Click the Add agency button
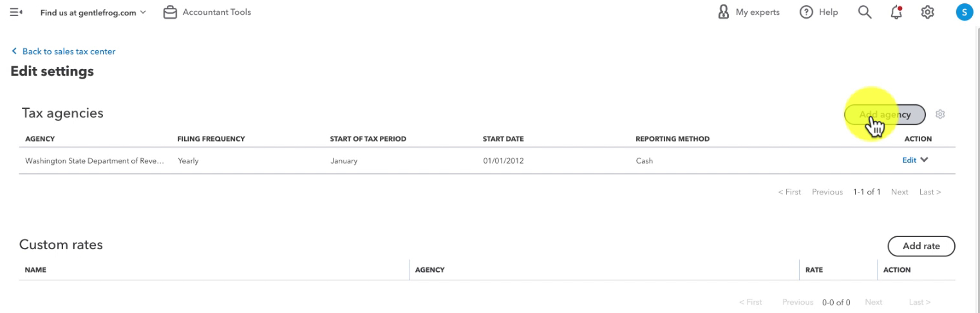This screenshot has width=980, height=313. coord(885,115)
